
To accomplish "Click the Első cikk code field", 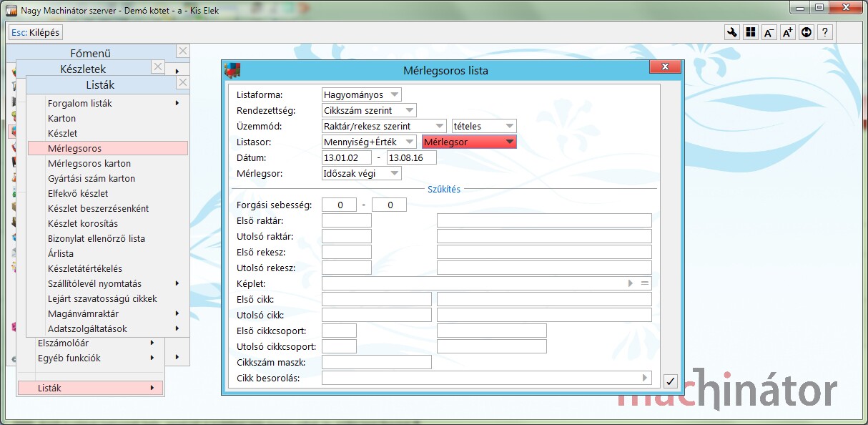I will coord(377,299).
